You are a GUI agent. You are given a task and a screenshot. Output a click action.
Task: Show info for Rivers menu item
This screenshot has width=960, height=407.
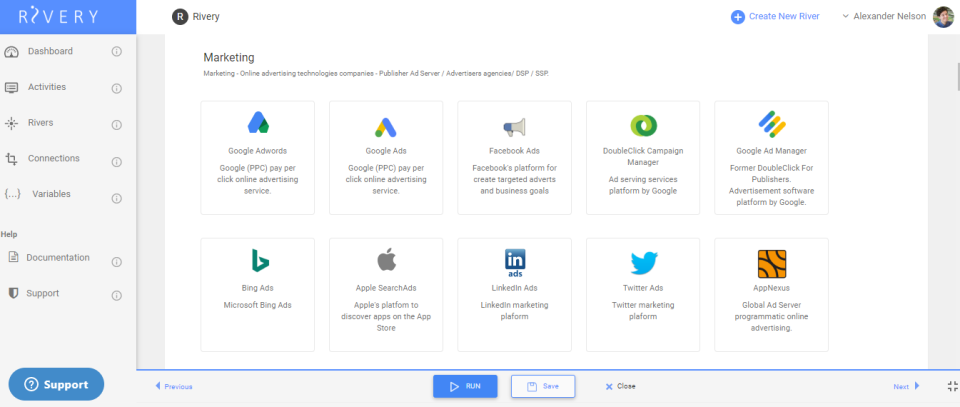click(x=116, y=125)
